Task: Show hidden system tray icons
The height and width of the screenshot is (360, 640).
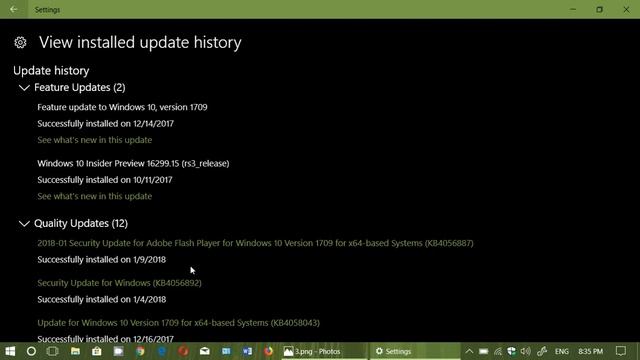Action: tap(469, 351)
